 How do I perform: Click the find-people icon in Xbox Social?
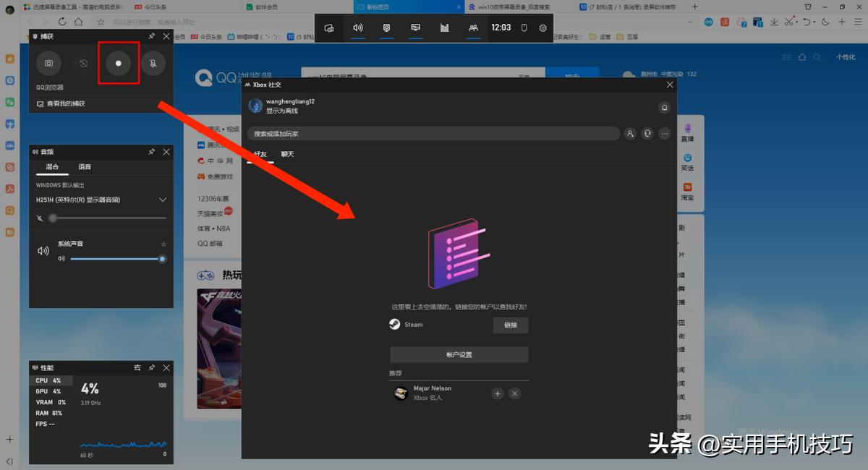630,134
